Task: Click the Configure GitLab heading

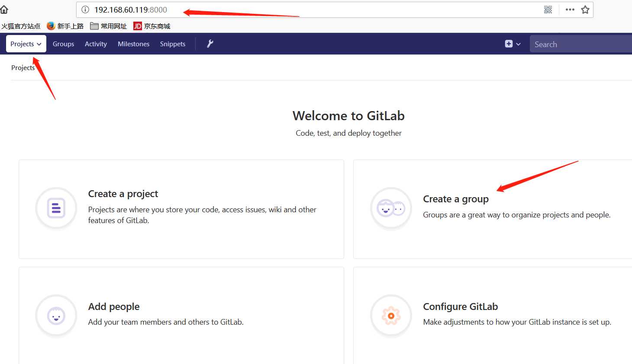Action: pos(461,307)
